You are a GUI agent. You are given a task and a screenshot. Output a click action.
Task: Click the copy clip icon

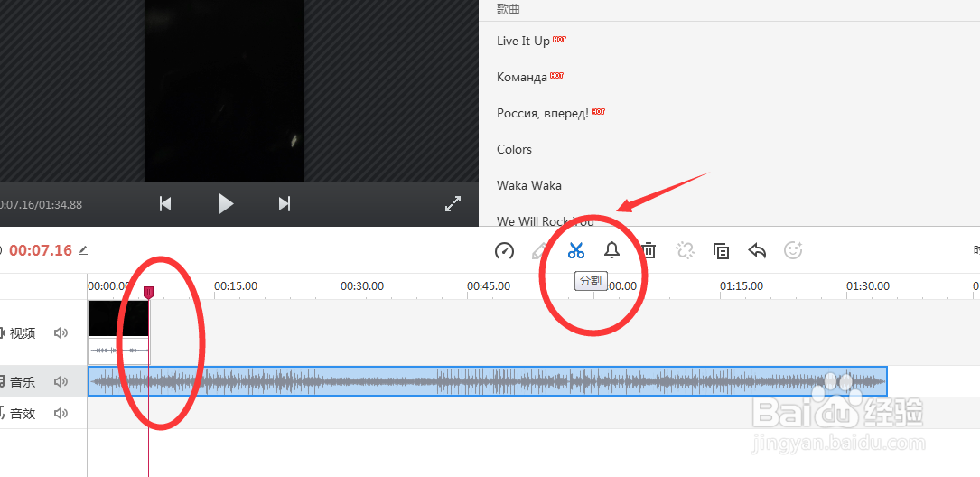click(722, 250)
